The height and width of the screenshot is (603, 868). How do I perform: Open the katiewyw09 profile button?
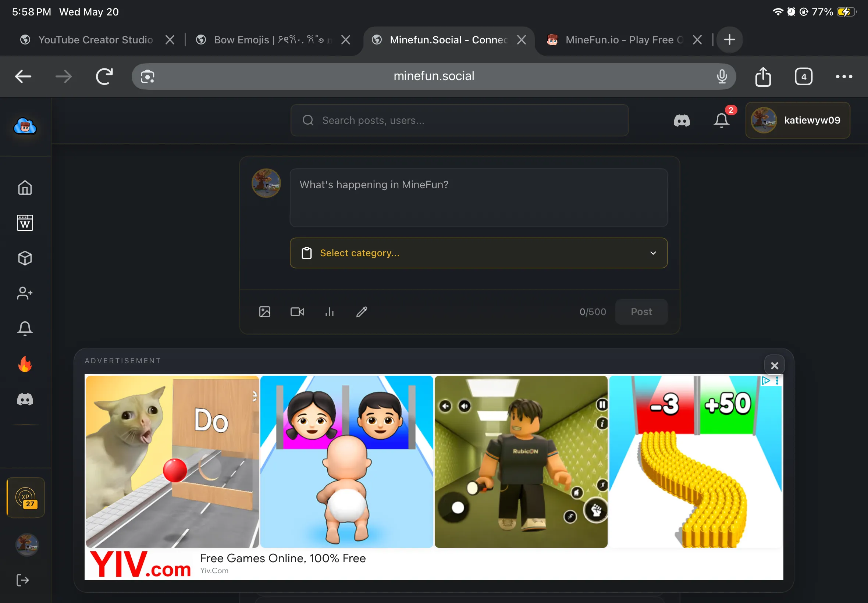(798, 121)
